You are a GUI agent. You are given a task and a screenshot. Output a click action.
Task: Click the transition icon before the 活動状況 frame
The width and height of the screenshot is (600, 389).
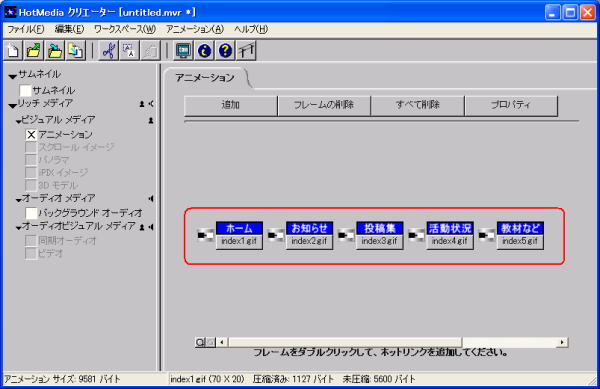pyautogui.click(x=417, y=235)
